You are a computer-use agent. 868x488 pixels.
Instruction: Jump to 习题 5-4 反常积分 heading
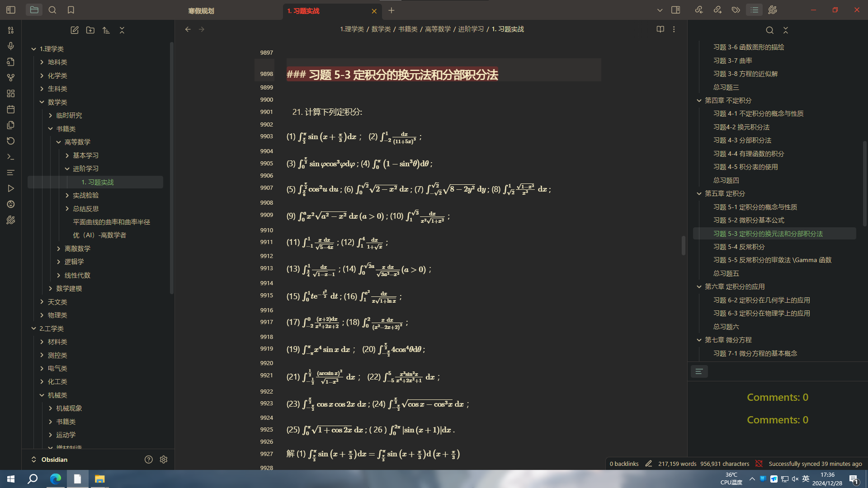(x=739, y=247)
